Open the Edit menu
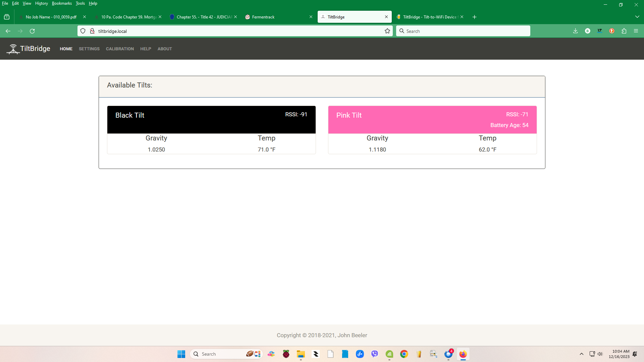644x362 pixels. (15, 3)
